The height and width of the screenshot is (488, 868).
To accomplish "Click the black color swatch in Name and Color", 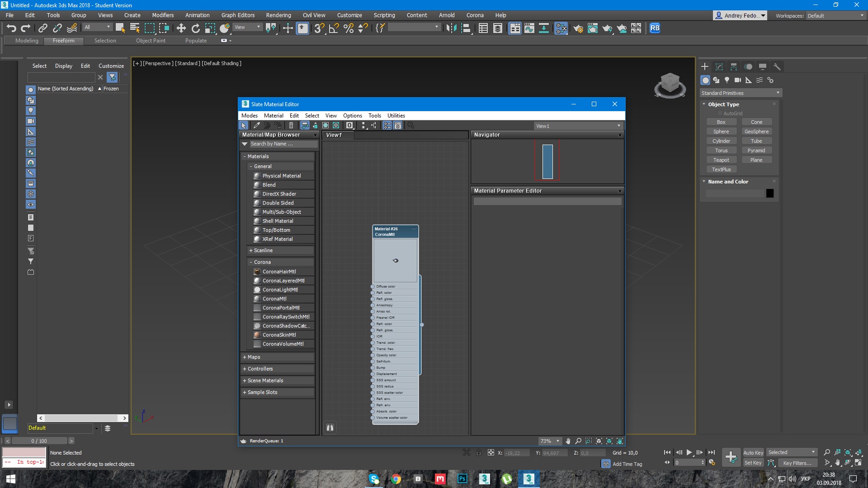I will [769, 192].
